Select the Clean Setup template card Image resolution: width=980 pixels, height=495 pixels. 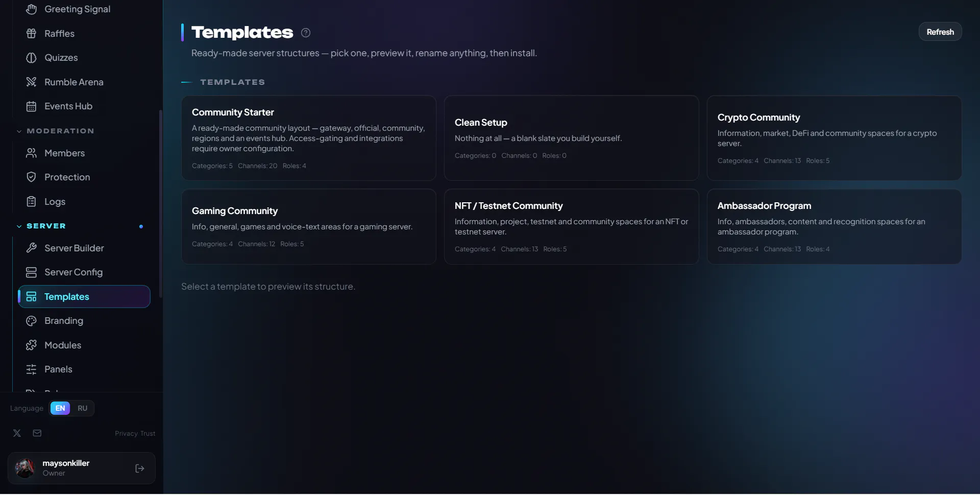(571, 138)
